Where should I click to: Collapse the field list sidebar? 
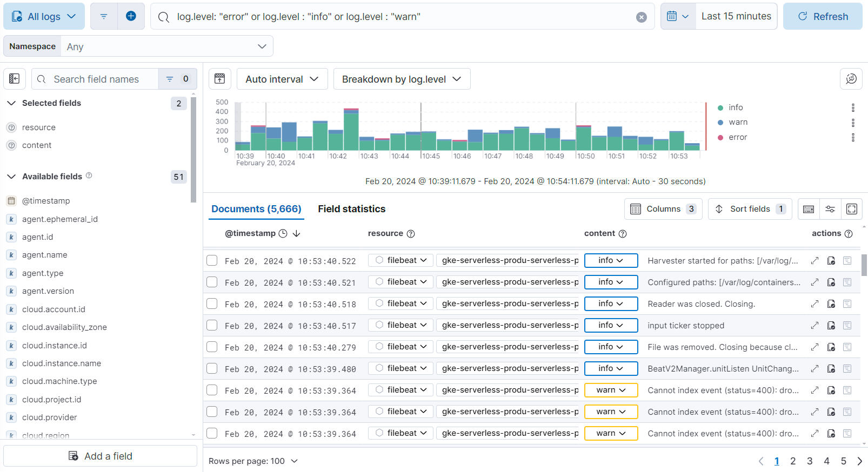click(x=15, y=79)
